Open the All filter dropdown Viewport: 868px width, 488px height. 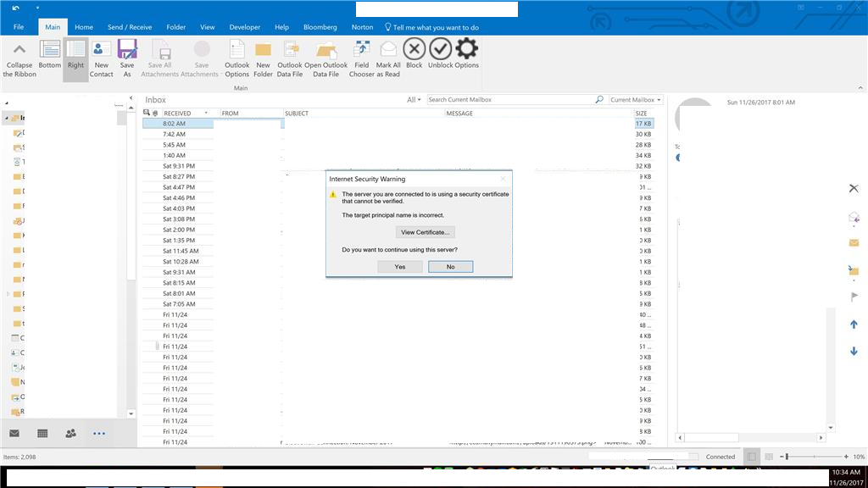(x=414, y=100)
